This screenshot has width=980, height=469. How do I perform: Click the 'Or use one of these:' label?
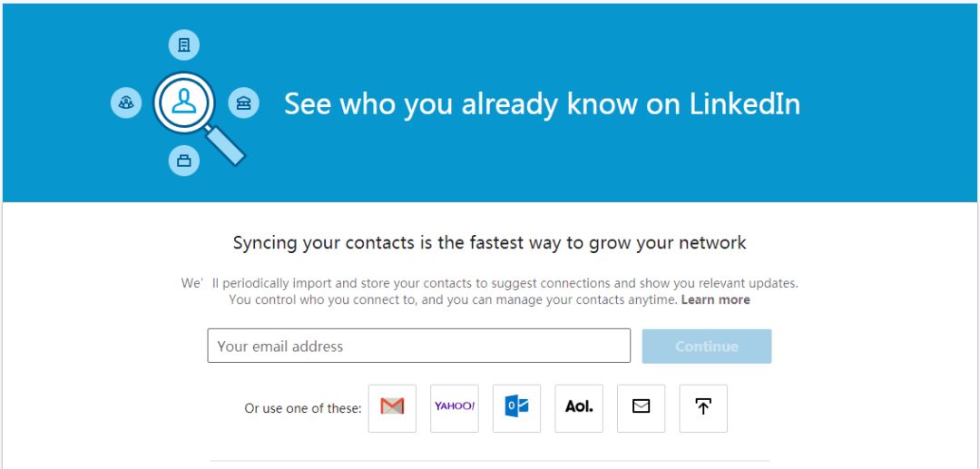(x=303, y=408)
